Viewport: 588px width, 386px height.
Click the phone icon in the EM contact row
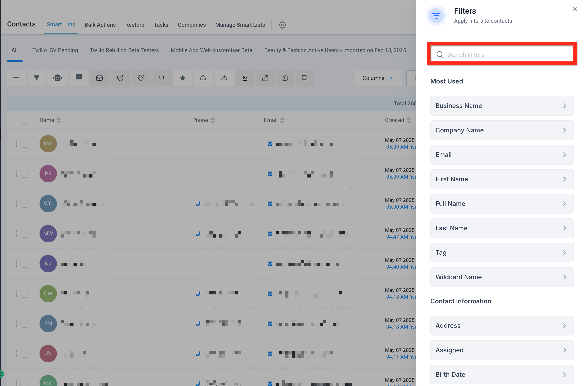click(198, 324)
